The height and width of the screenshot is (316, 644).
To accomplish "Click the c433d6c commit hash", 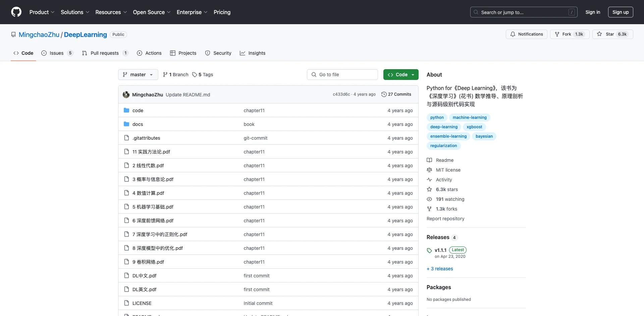I will [x=341, y=94].
